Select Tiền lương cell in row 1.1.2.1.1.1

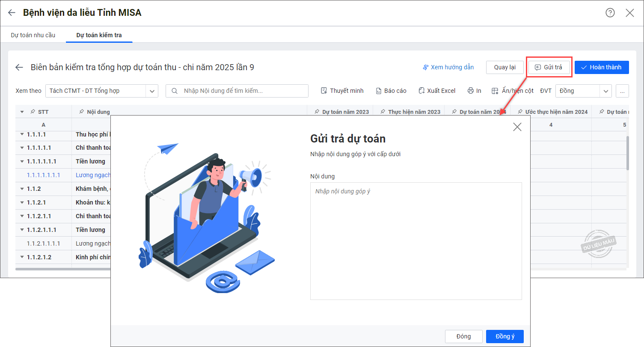tap(90, 230)
